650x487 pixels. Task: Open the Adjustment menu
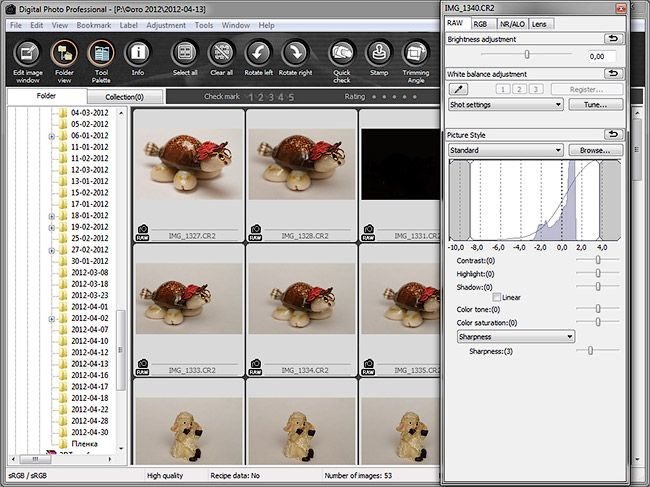tap(166, 25)
